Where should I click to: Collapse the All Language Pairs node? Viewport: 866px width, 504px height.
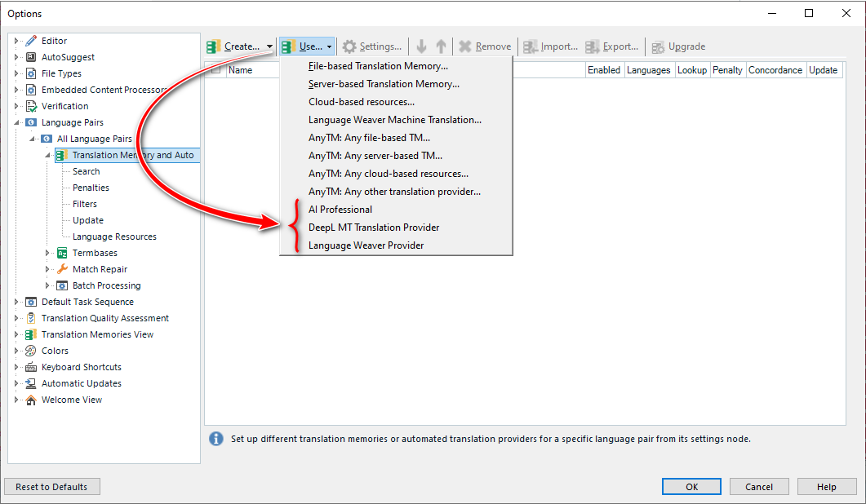(x=32, y=139)
